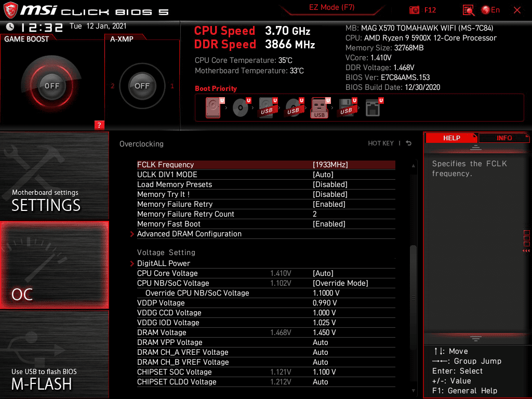Viewport: 532px width, 399px height.
Task: Click the help panel top collapse handle
Action: click(x=475, y=148)
